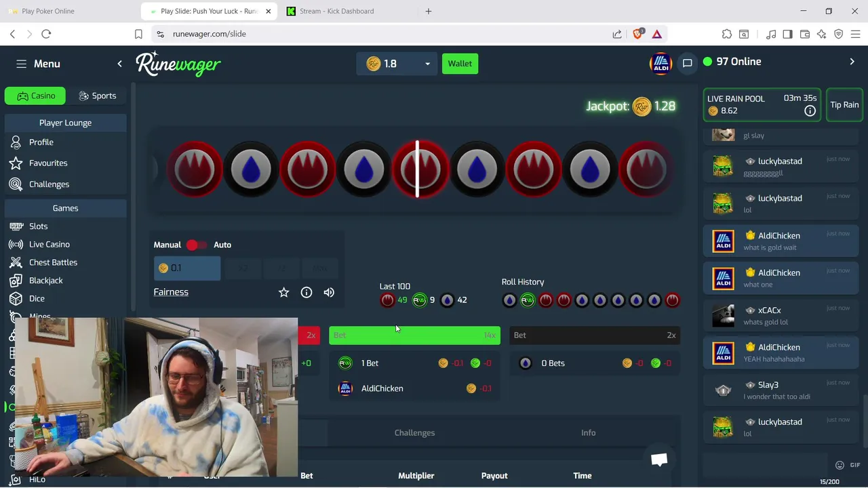Open the GIF picker in chat

(x=854, y=465)
